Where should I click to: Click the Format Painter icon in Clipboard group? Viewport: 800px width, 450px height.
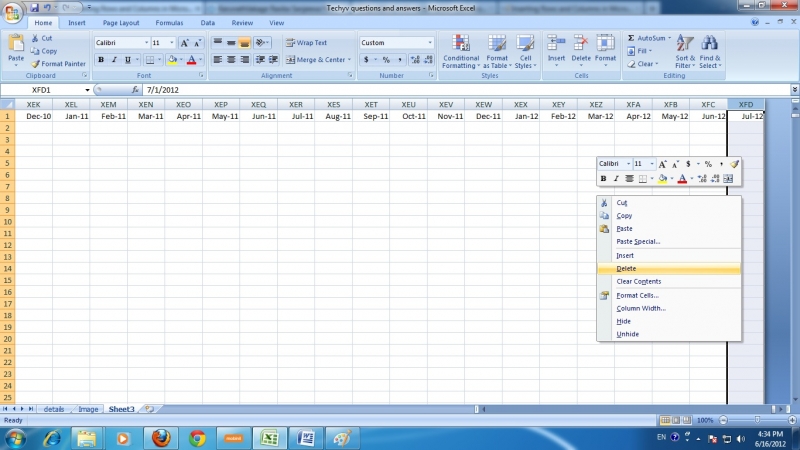34,64
